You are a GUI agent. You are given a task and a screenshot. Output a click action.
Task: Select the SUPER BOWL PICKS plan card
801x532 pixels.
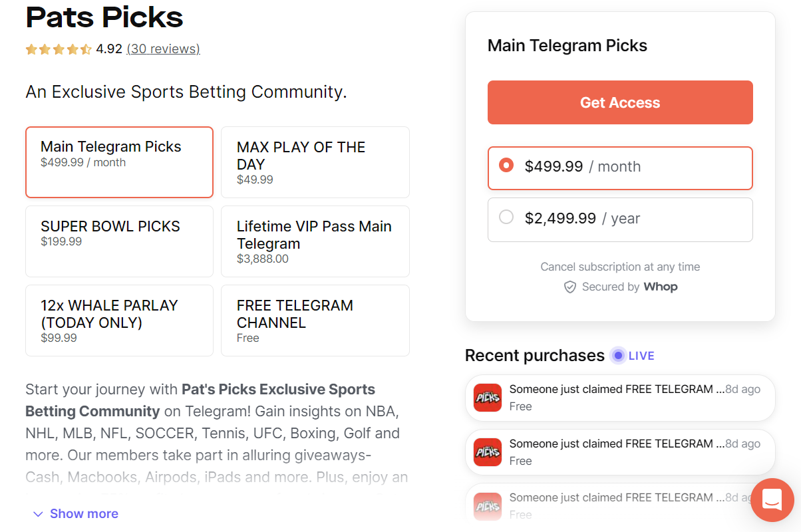[x=119, y=241]
